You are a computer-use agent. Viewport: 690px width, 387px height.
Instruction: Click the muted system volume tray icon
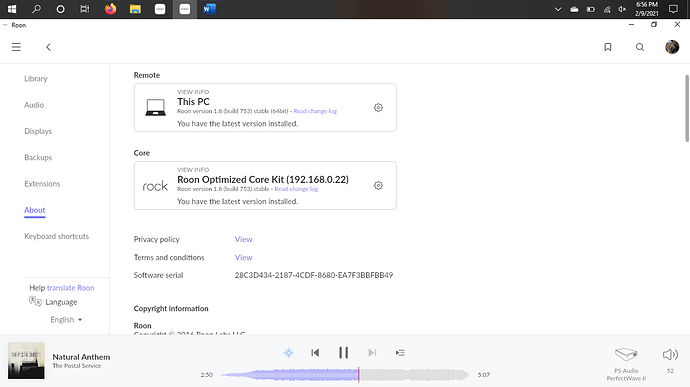(x=622, y=9)
